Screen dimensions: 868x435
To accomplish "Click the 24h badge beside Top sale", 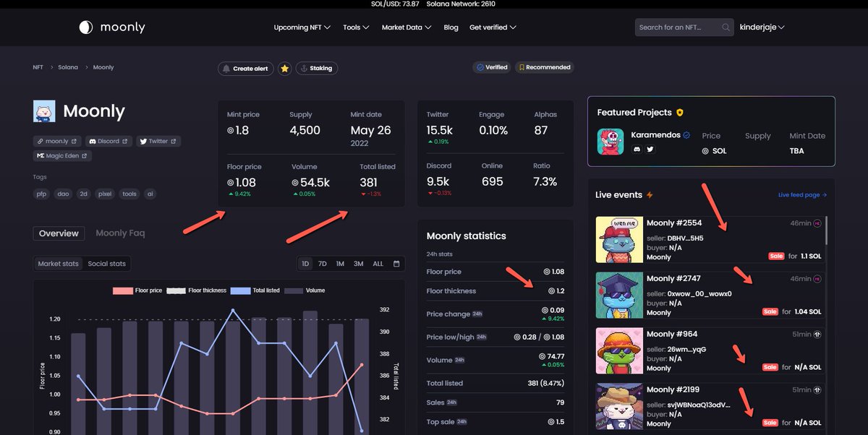I will coord(461,421).
